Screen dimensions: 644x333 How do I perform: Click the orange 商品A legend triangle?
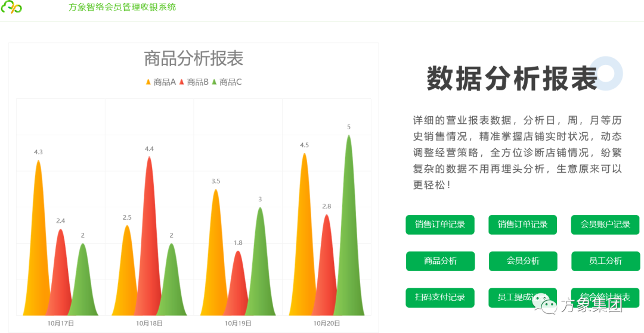click(x=148, y=82)
